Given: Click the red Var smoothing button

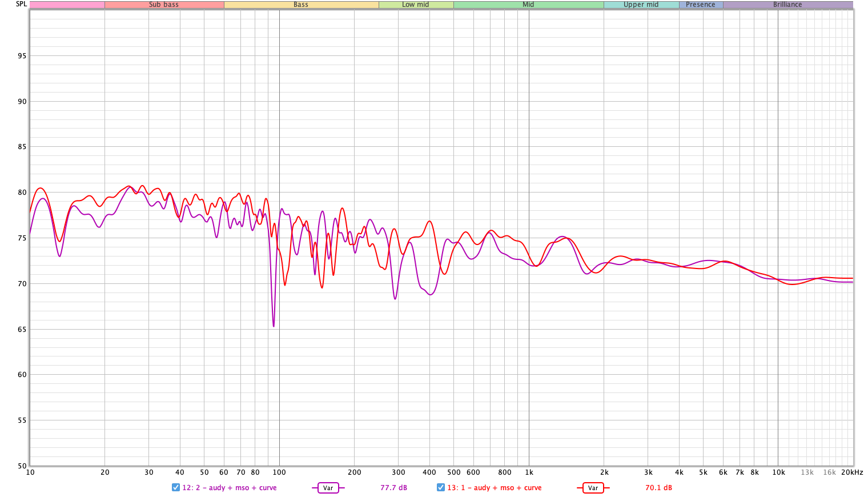Looking at the screenshot, I should (593, 488).
